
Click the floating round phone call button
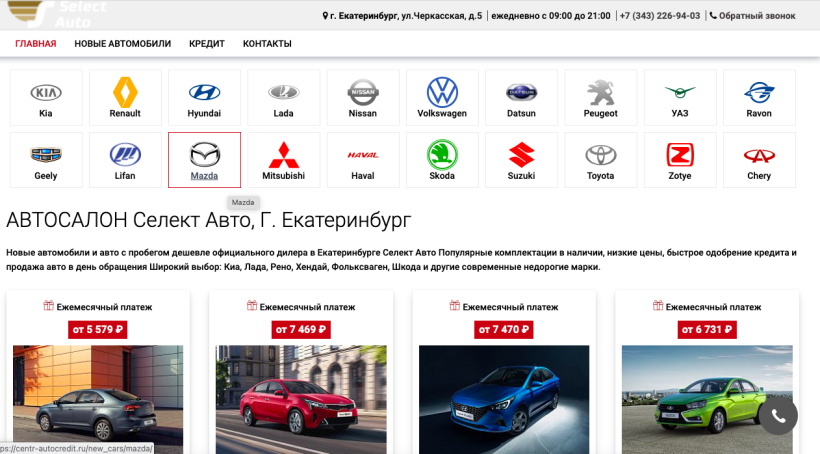(x=778, y=416)
